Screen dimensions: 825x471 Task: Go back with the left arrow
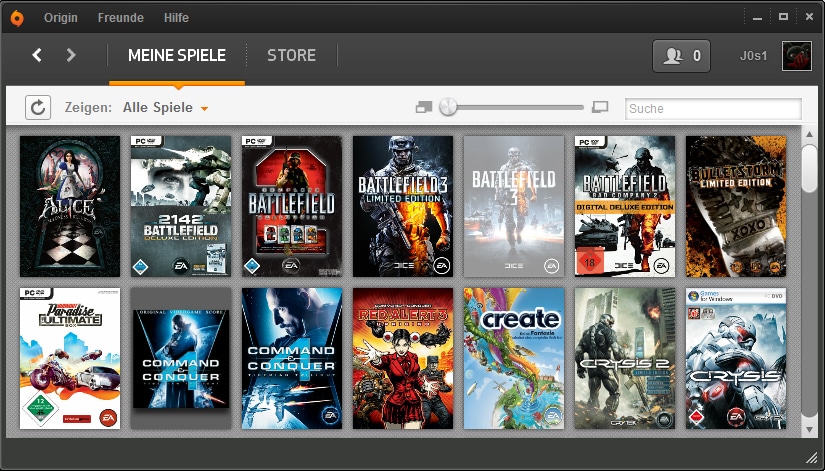click(37, 55)
